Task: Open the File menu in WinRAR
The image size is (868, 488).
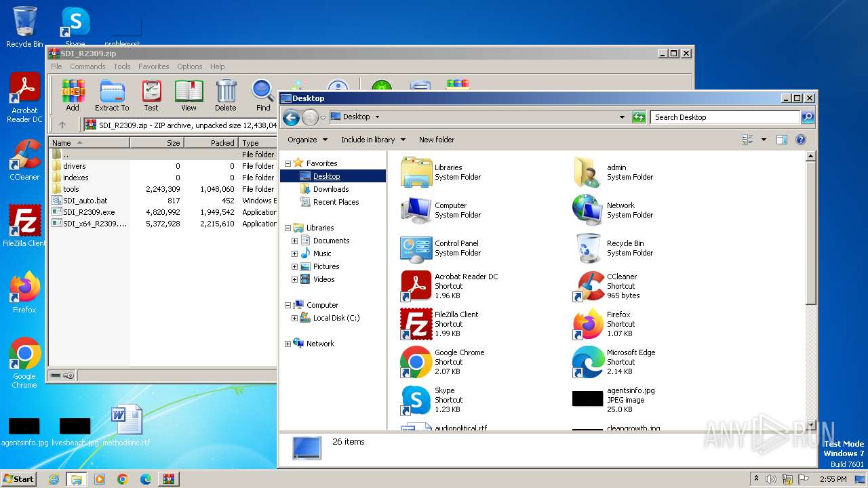Action: click(x=56, y=66)
